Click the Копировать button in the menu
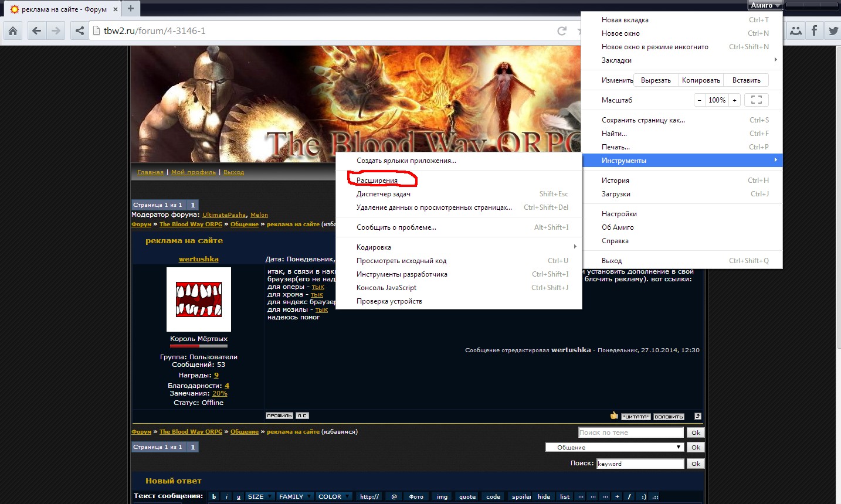The image size is (841, 504). (x=701, y=80)
